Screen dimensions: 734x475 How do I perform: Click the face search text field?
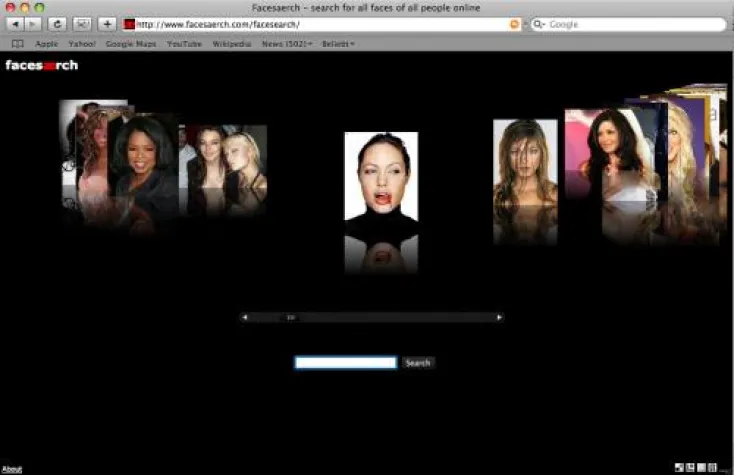pos(346,363)
